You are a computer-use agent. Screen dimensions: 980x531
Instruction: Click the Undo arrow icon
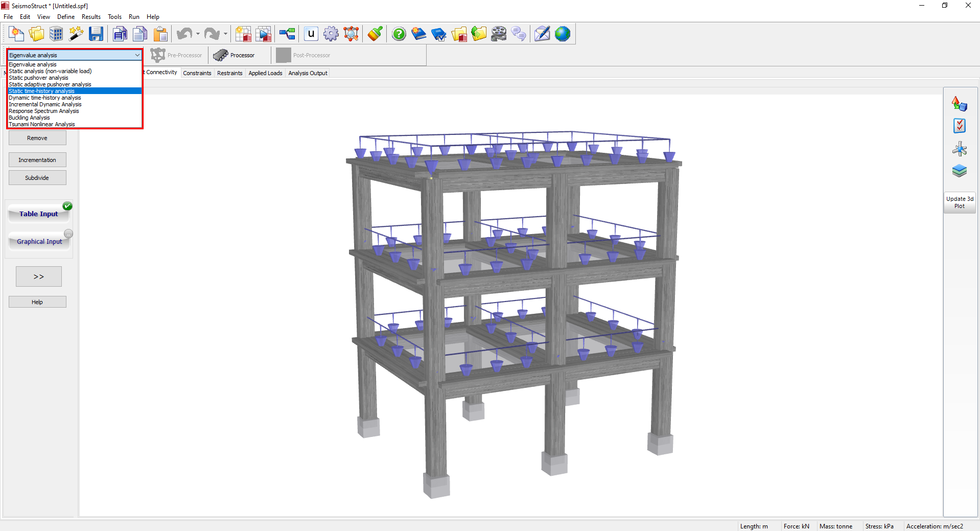pos(184,34)
